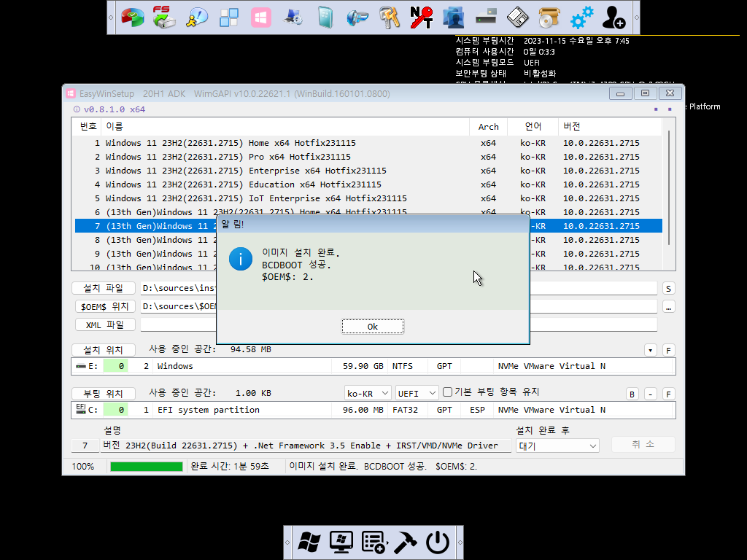
Task: Click the ... browse button for $OEM$ path
Action: point(668,307)
